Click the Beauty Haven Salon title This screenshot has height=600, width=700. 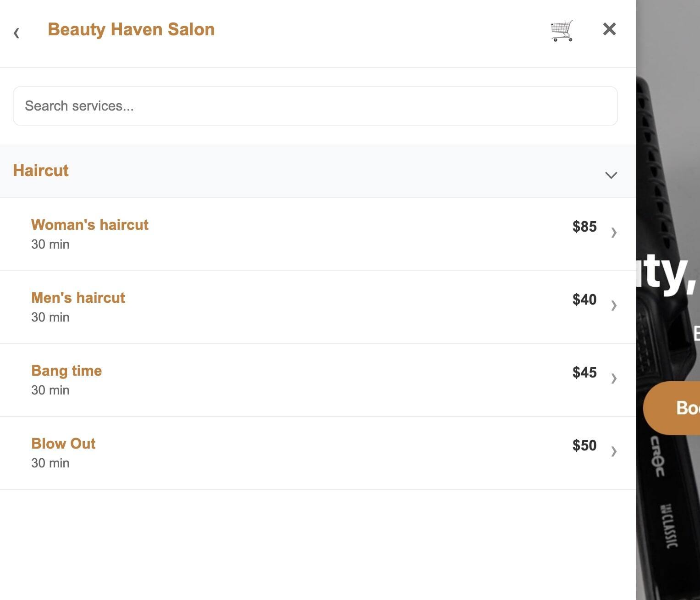131,29
